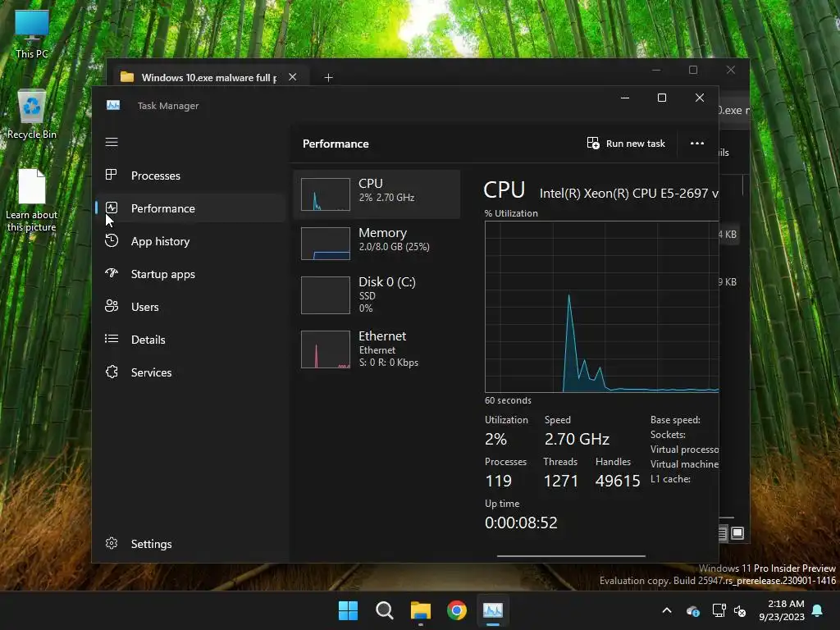
Task: Open Startup apps gauge icon
Action: click(x=112, y=273)
